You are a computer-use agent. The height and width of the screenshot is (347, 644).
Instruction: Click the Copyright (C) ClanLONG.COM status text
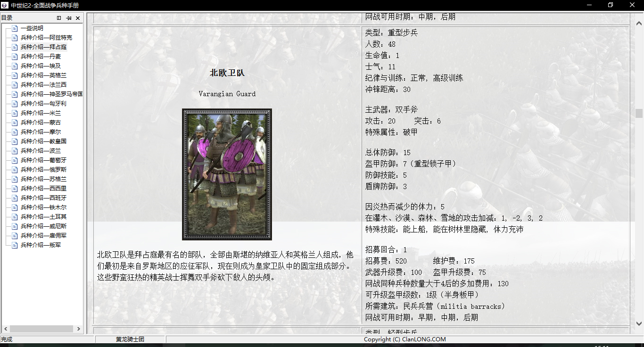point(405,339)
